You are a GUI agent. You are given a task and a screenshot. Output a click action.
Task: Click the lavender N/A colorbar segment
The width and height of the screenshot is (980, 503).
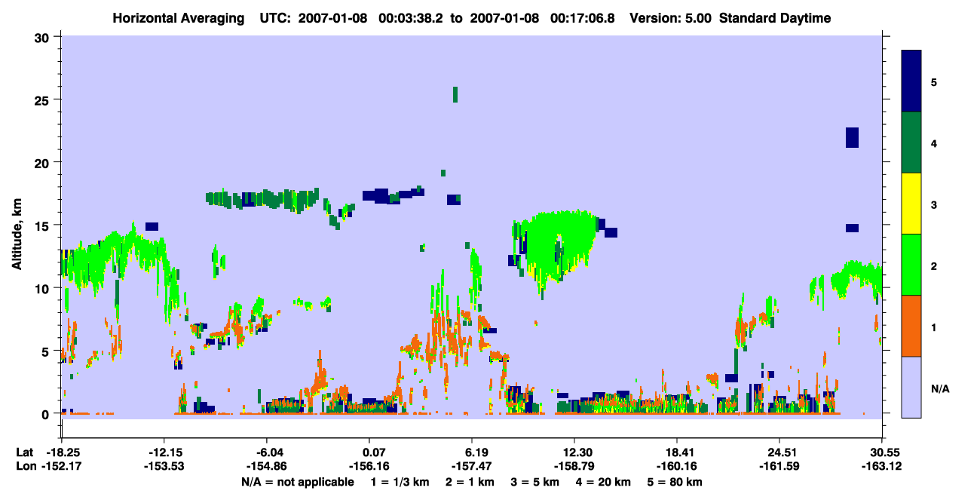[x=911, y=387]
